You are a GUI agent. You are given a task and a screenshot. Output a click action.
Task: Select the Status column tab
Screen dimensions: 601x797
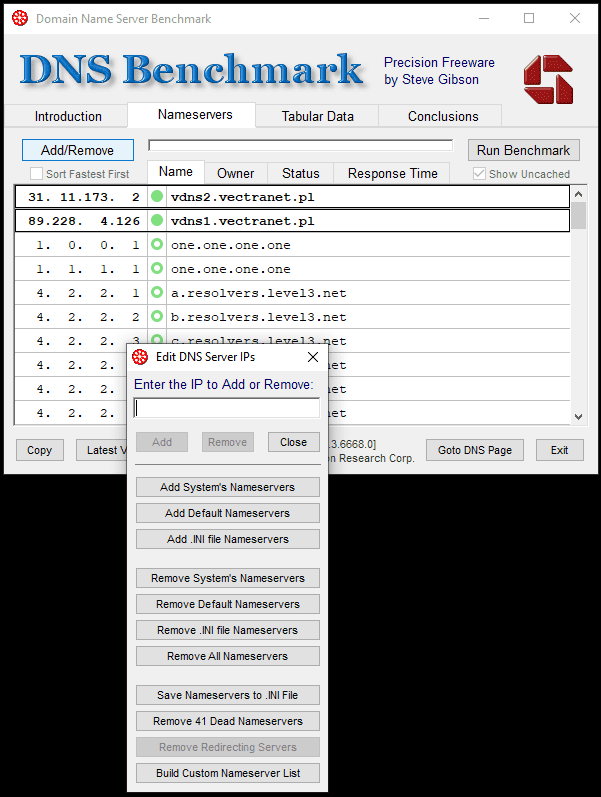(300, 173)
